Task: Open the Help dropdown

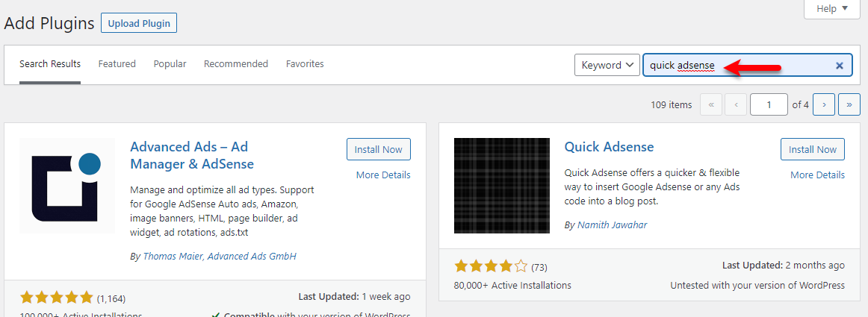Action: (x=832, y=9)
